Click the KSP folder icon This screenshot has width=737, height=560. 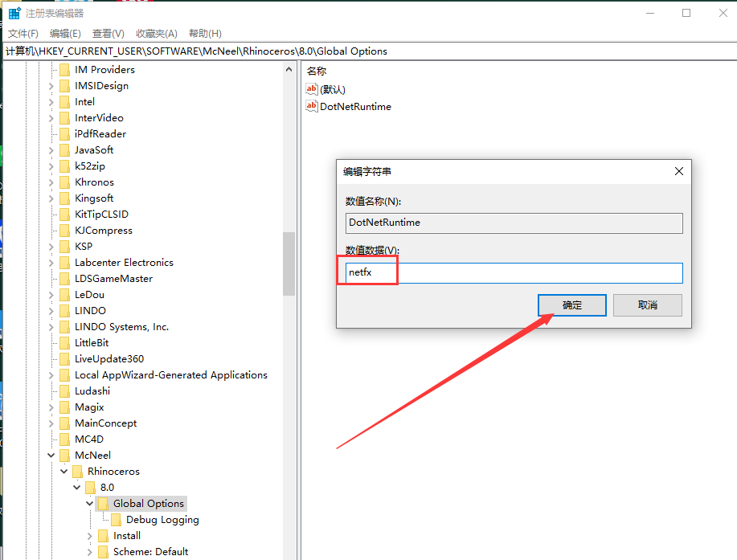click(65, 247)
